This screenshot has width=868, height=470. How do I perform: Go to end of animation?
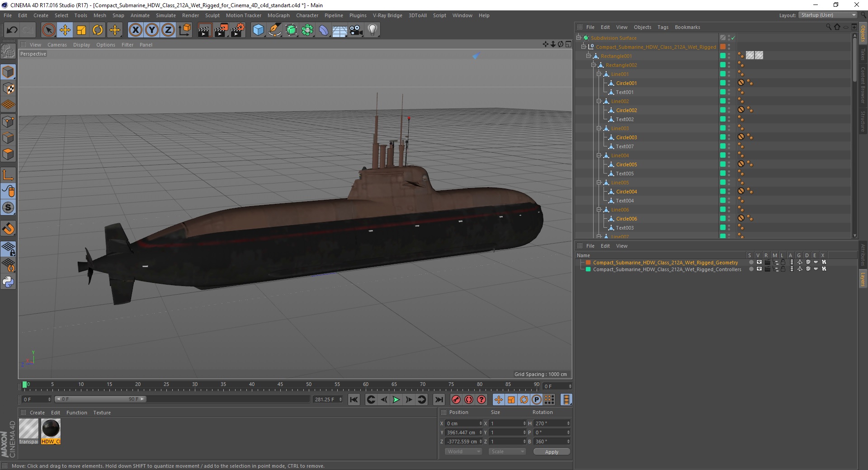tap(439, 399)
